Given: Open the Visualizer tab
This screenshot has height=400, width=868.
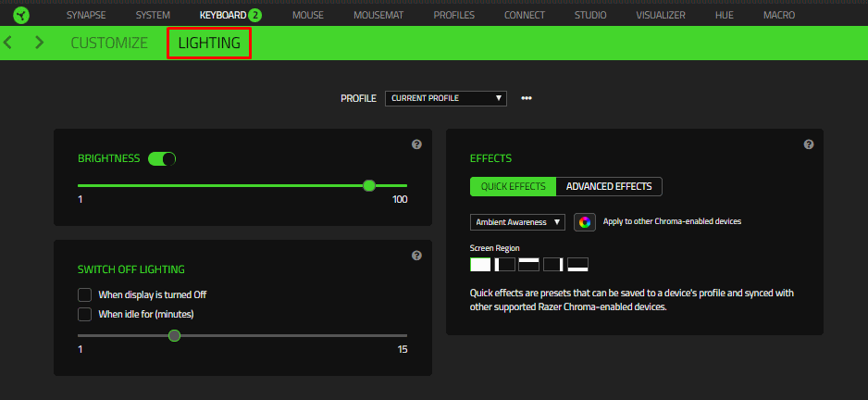Looking at the screenshot, I should point(661,15).
